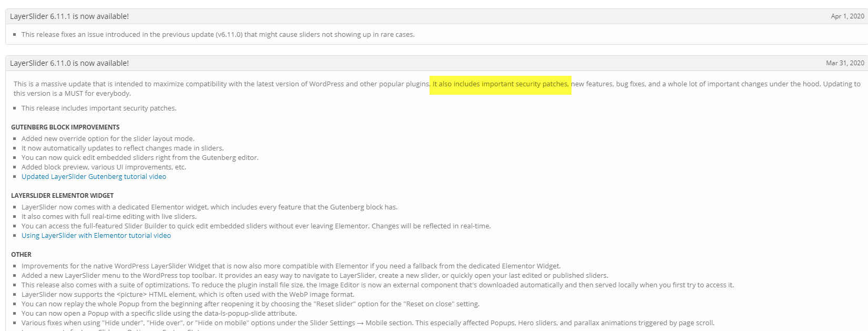
Task: Click the Mar 31, 2020 date
Action: click(845, 63)
